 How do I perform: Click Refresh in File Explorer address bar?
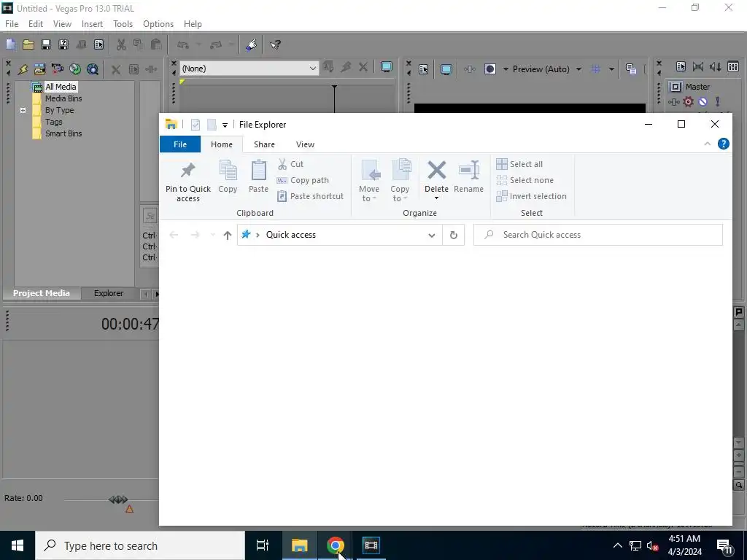coord(454,235)
